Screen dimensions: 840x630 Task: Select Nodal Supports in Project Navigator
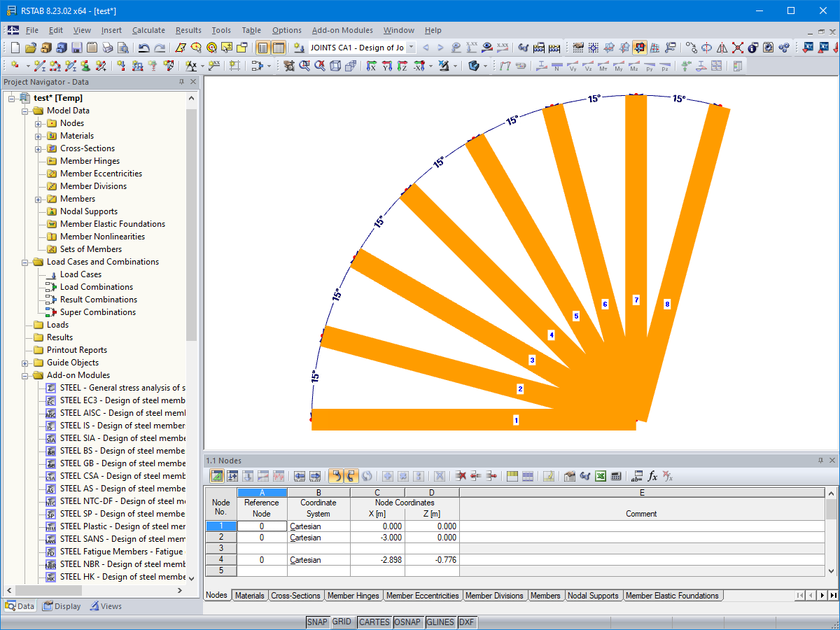click(x=89, y=211)
